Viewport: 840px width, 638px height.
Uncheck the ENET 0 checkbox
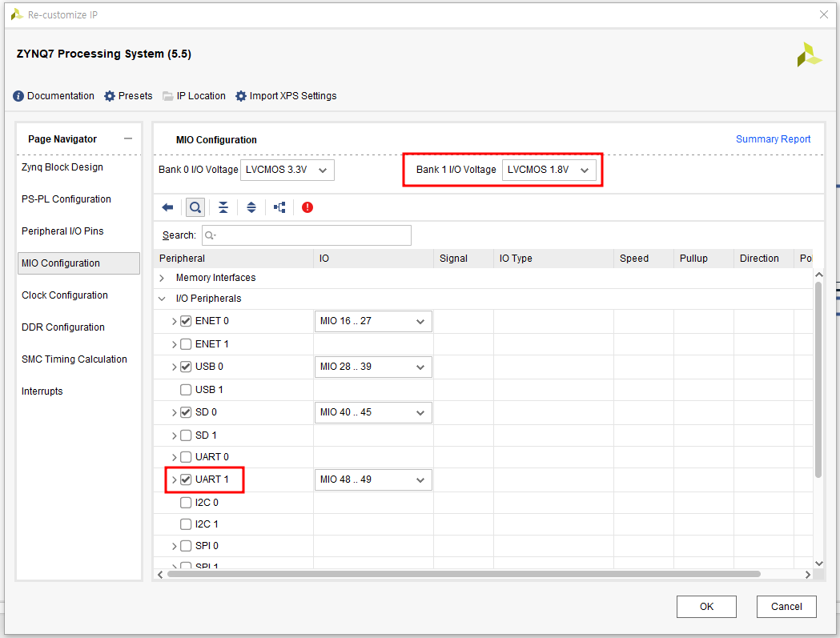(x=186, y=321)
